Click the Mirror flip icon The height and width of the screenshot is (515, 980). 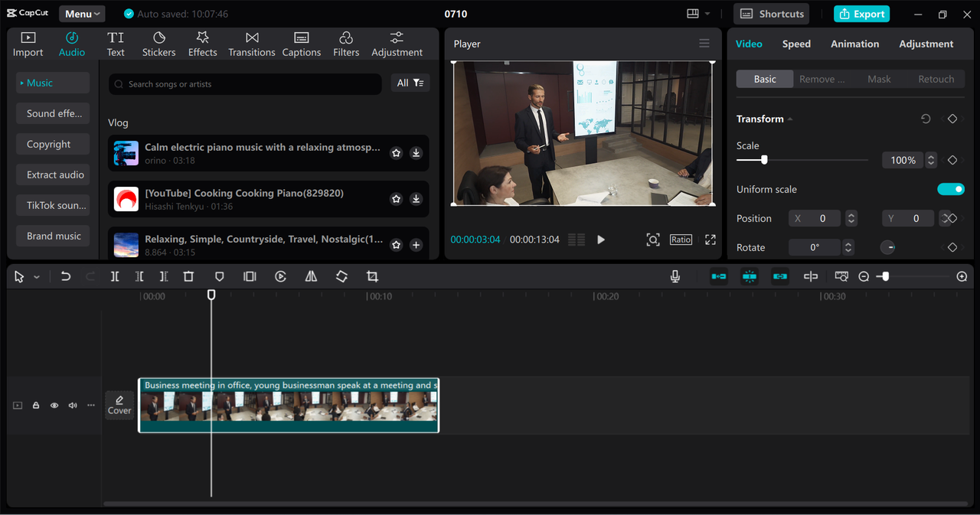pyautogui.click(x=311, y=276)
